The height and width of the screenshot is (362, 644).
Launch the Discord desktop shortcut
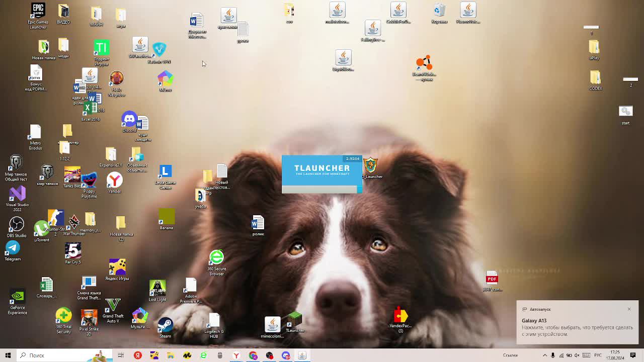pyautogui.click(x=129, y=122)
